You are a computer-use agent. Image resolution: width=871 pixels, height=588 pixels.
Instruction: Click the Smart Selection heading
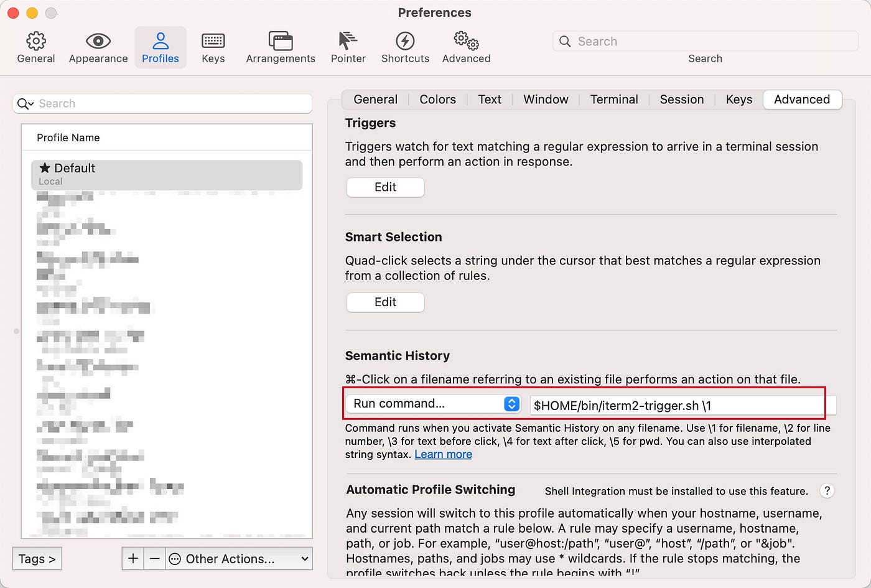[x=393, y=237]
